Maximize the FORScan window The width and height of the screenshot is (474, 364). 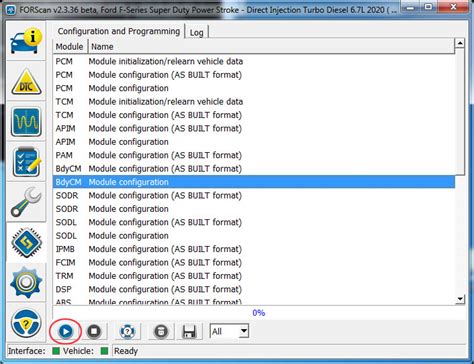[429, 6]
